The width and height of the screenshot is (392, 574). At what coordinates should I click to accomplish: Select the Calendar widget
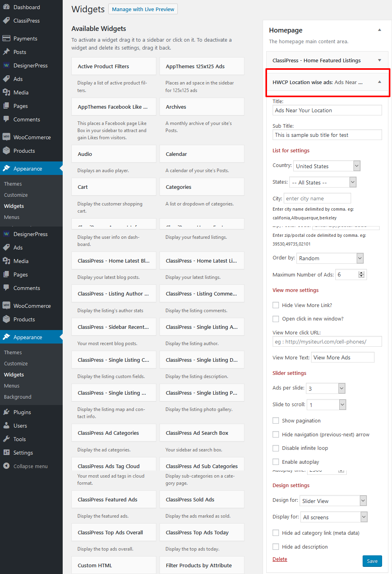[x=202, y=154]
